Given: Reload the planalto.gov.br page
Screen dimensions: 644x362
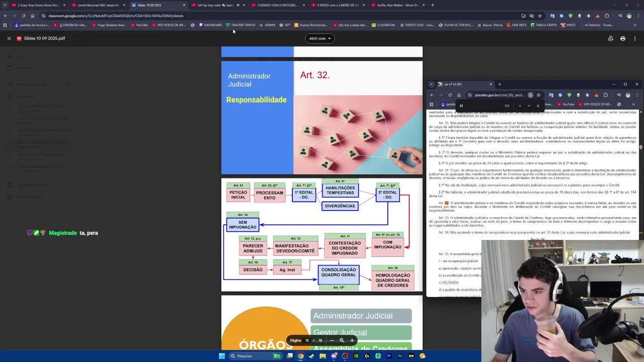Looking at the screenshot, I should tap(450, 95).
